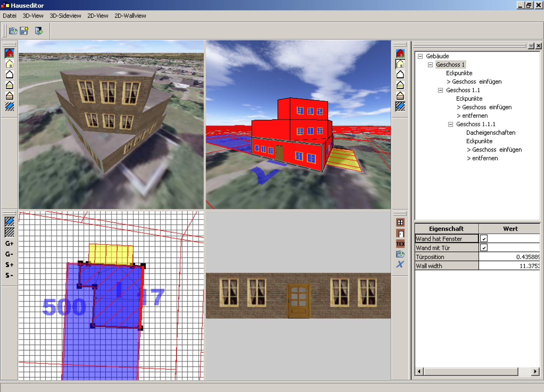Open the 2D-Wallview menu
544x392 pixels.
pyautogui.click(x=130, y=16)
